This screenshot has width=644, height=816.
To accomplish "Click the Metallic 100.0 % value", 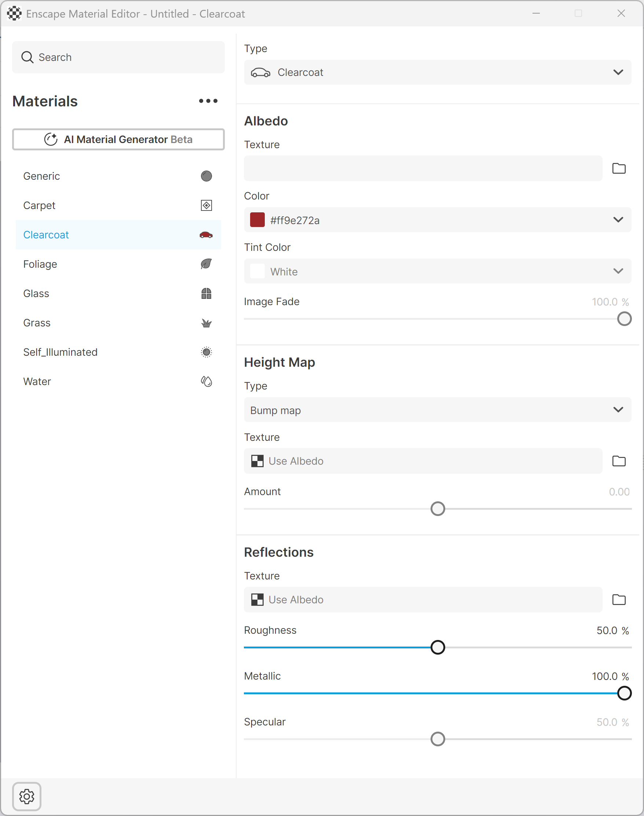I will point(610,677).
